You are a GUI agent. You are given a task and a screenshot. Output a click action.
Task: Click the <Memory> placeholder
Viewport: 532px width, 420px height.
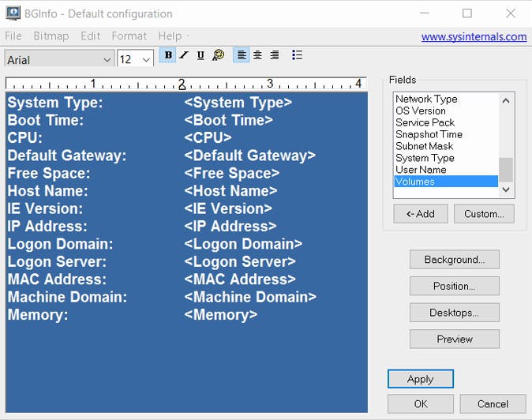(221, 315)
